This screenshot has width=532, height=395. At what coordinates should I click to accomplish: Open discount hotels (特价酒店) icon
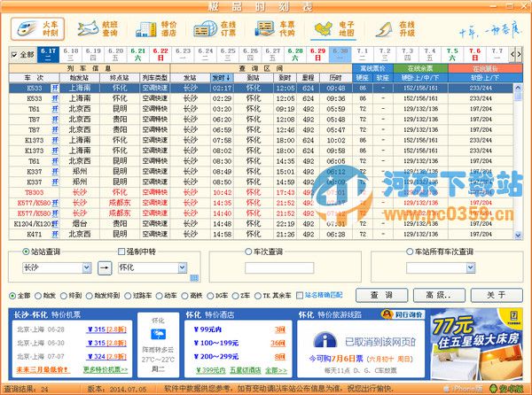coord(156,29)
